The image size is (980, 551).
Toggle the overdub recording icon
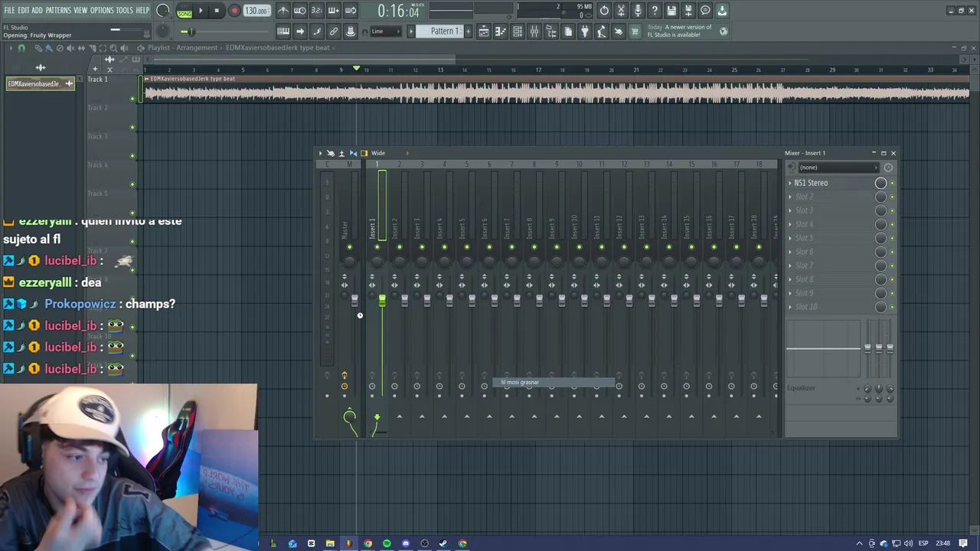click(334, 11)
